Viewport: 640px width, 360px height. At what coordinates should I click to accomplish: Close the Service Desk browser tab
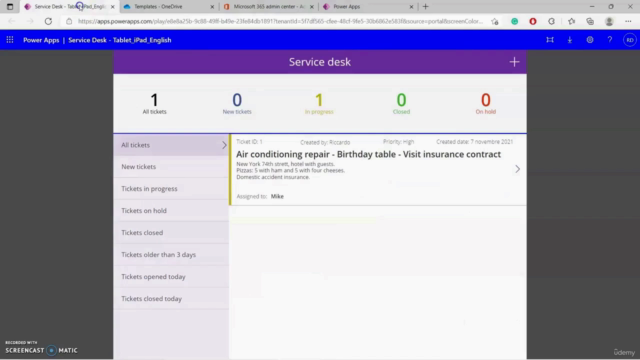pyautogui.click(x=113, y=7)
